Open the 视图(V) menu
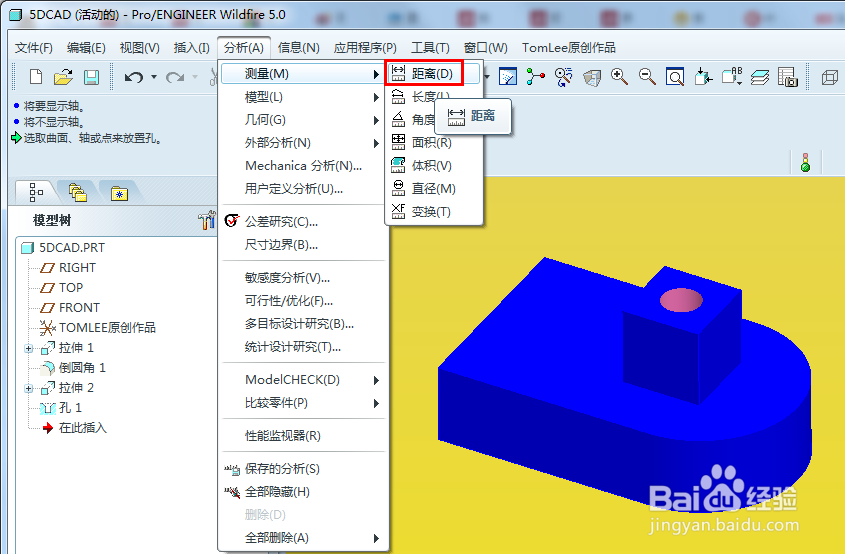 tap(140, 48)
